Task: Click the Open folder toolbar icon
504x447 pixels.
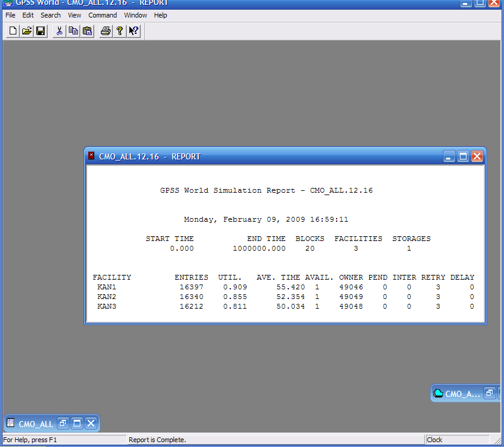Action: pyautogui.click(x=27, y=31)
